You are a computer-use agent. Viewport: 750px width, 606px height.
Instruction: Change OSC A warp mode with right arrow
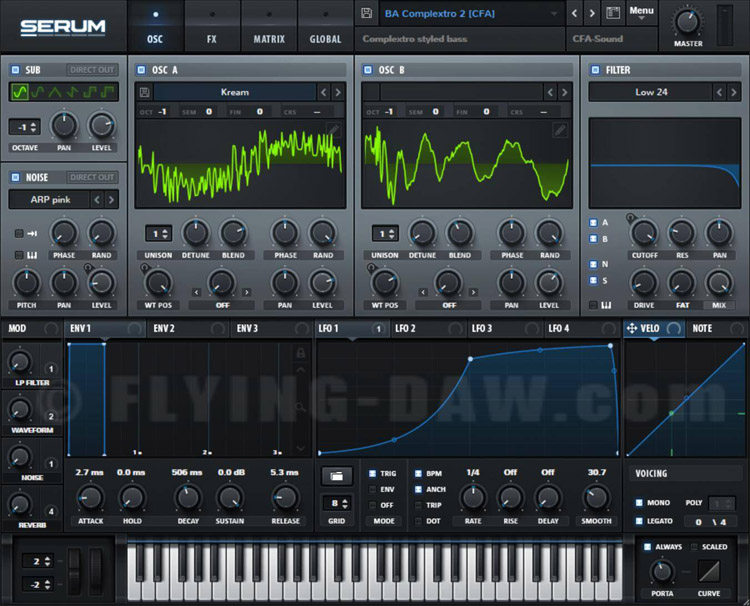pos(247,292)
